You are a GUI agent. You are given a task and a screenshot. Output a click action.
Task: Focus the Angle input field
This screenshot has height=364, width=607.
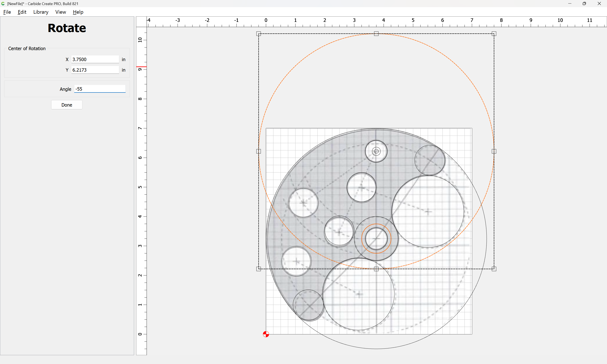100,89
